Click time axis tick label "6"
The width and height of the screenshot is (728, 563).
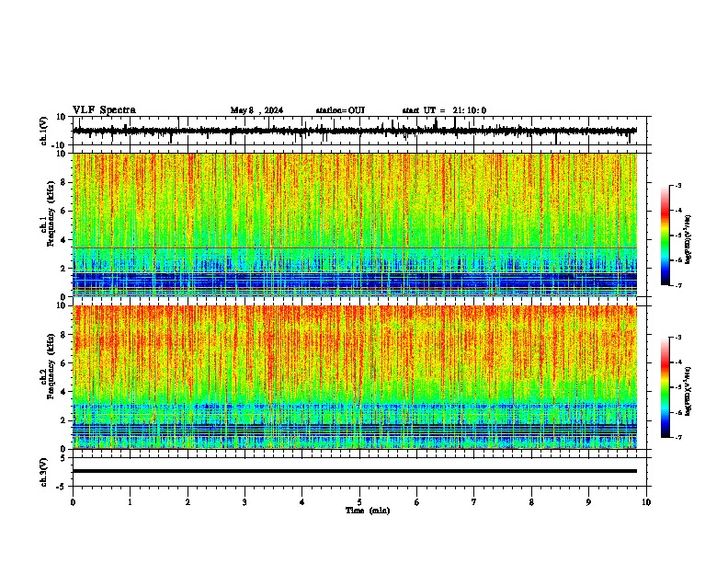click(x=417, y=502)
